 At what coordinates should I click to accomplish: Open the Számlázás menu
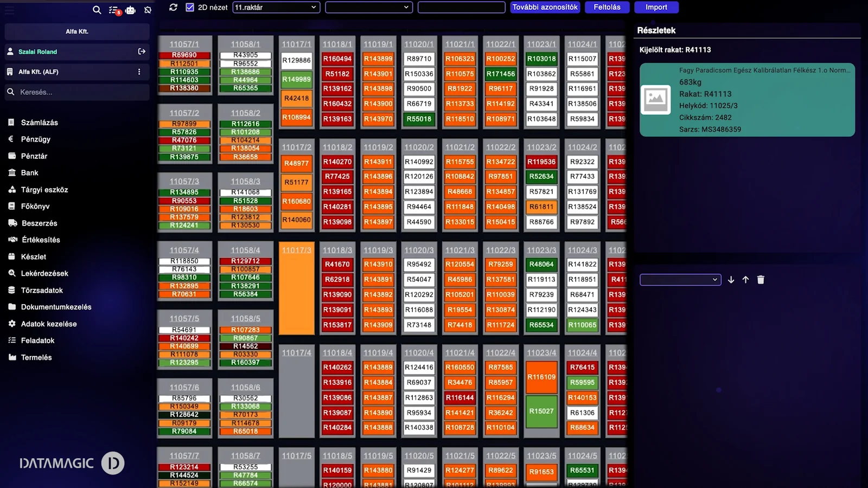39,123
